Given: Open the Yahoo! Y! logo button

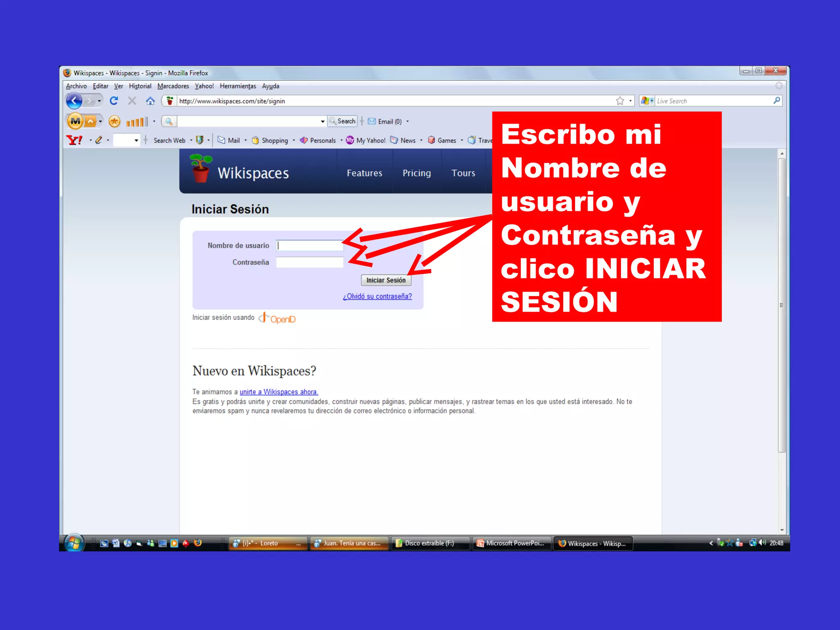Looking at the screenshot, I should (x=74, y=140).
